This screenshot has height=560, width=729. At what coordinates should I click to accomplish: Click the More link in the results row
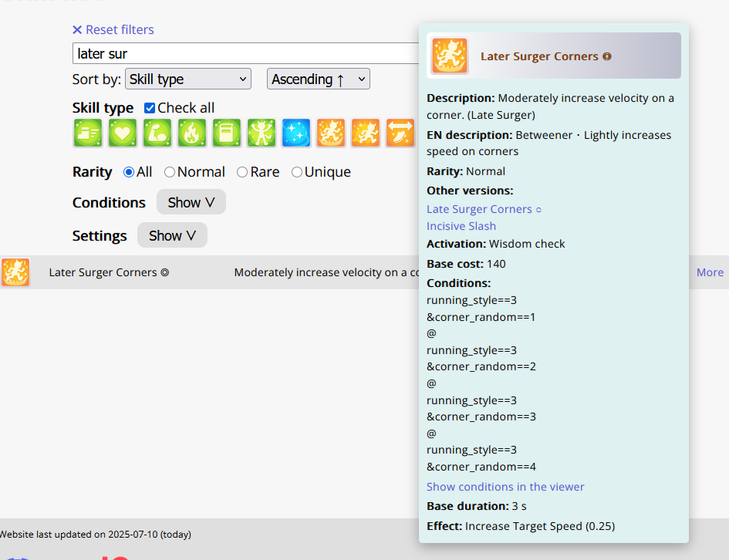[710, 272]
